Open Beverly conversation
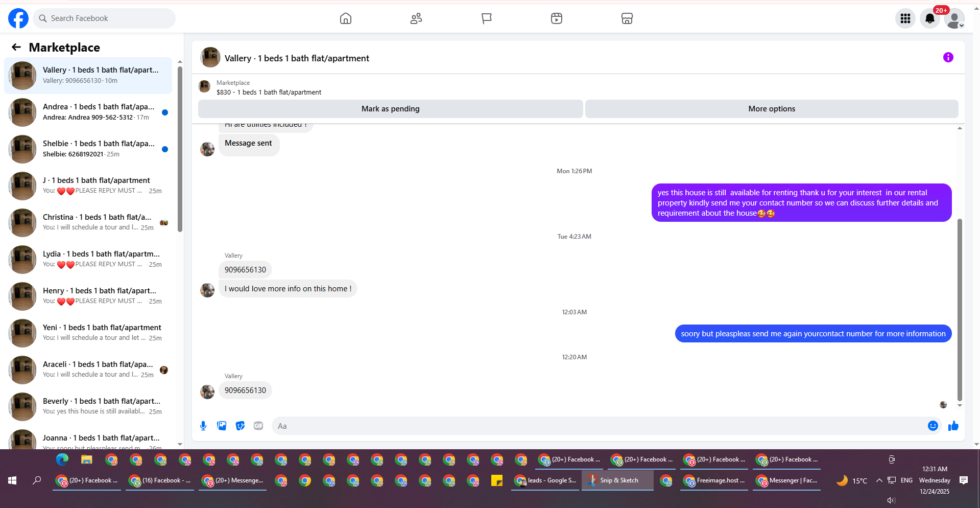Viewport: 980px width, 508px height. [x=88, y=407]
